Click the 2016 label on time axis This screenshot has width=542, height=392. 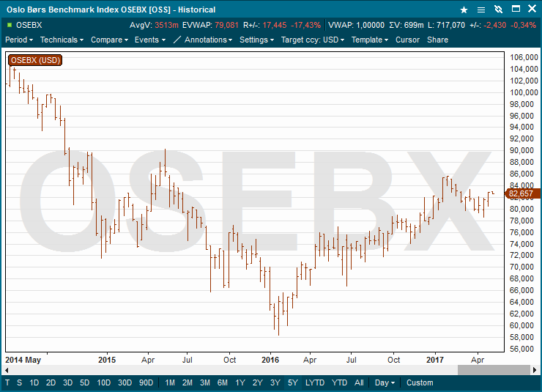click(270, 360)
